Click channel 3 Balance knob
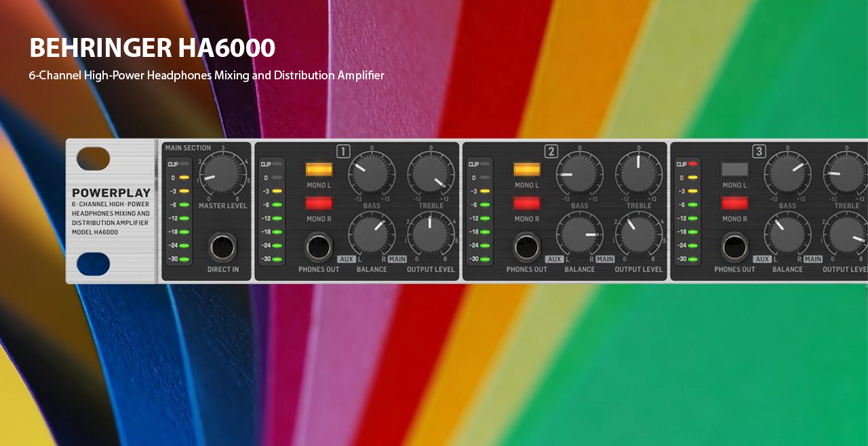This screenshot has width=868, height=446. coord(787,235)
